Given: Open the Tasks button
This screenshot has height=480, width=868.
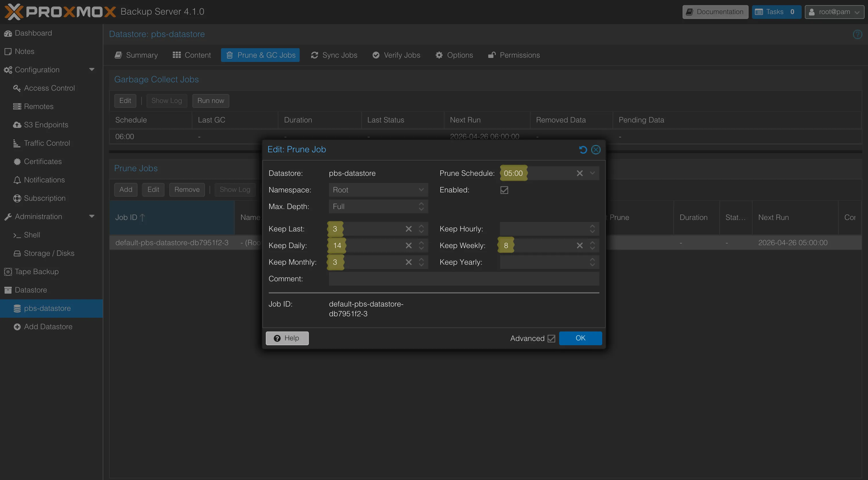Looking at the screenshot, I should 776,12.
